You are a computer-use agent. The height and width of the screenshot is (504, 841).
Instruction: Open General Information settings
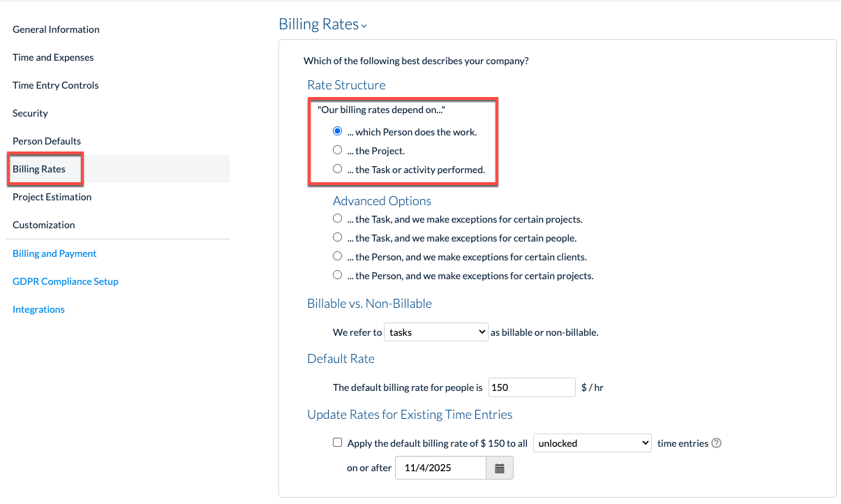[56, 29]
